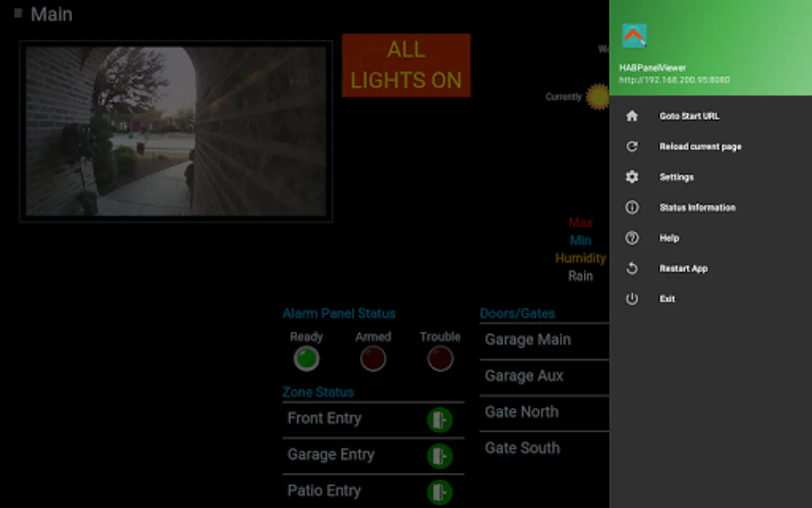Viewport: 812px width, 508px height.
Task: Click the question mark icon beside Help
Action: tap(632, 238)
